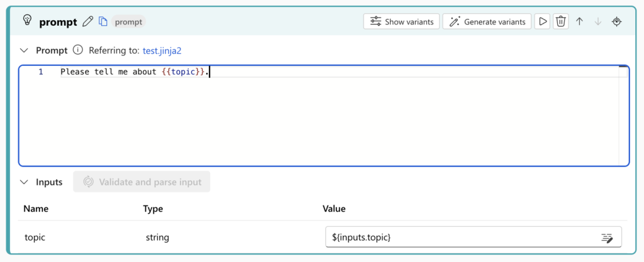Click Generate variants button
The width and height of the screenshot is (644, 262).
click(487, 21)
